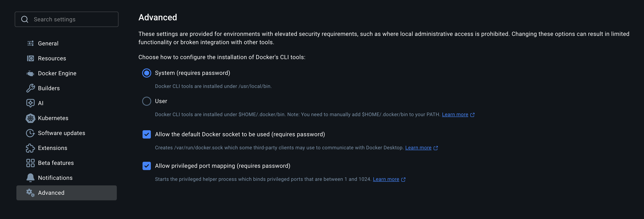
Task: Click the General settings sliders icon
Action: click(30, 43)
